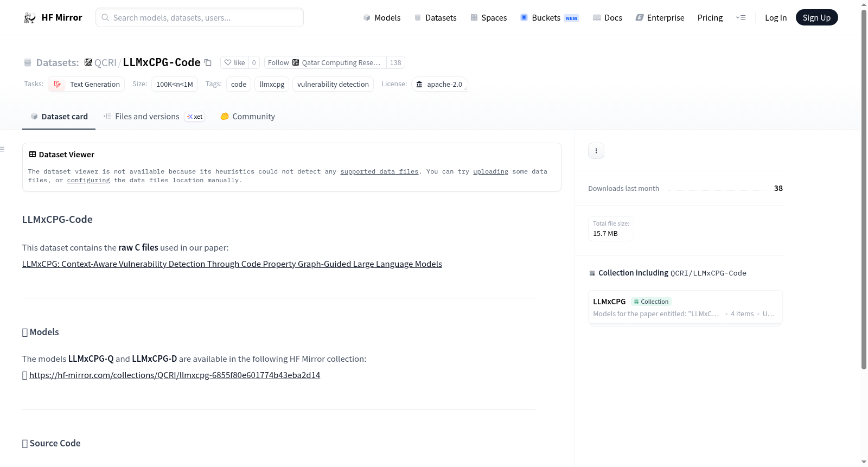The width and height of the screenshot is (868, 467).
Task: Click the heart like icon
Action: coord(228,62)
